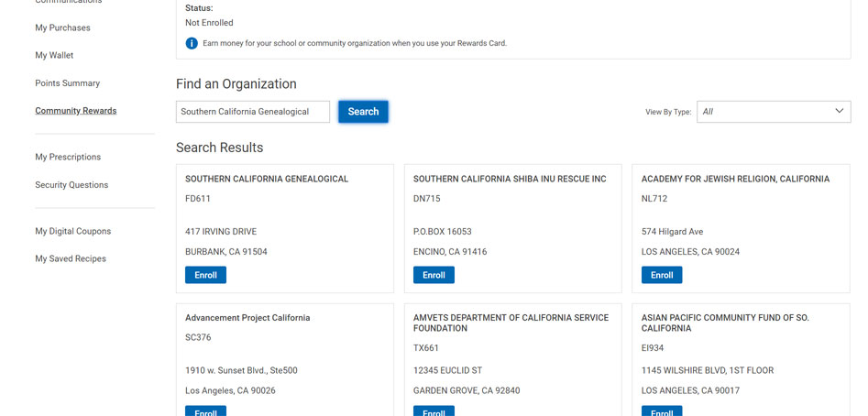This screenshot has height=416, width=868.
Task: Open Security Questions page
Action: pyautogui.click(x=71, y=185)
